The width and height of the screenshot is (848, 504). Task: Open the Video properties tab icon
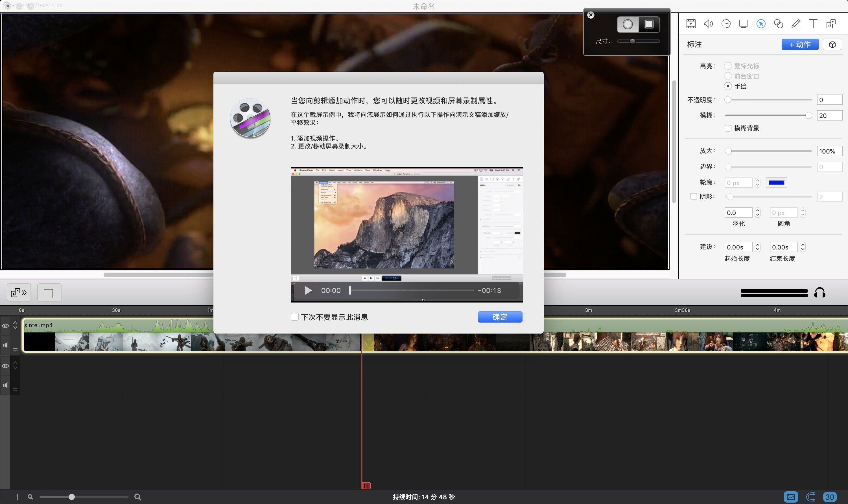point(691,24)
